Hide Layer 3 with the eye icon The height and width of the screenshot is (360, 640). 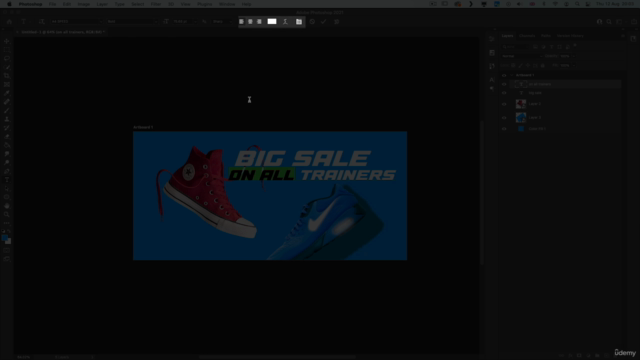click(x=504, y=118)
